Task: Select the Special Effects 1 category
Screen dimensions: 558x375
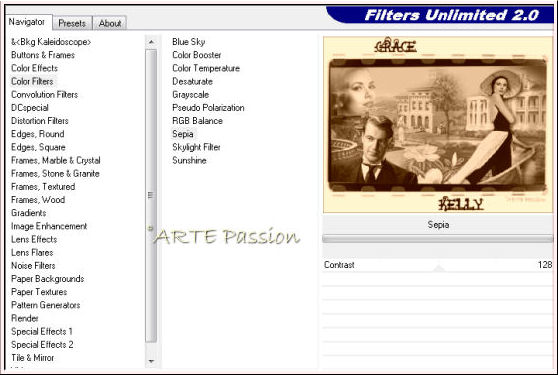Action: click(42, 332)
